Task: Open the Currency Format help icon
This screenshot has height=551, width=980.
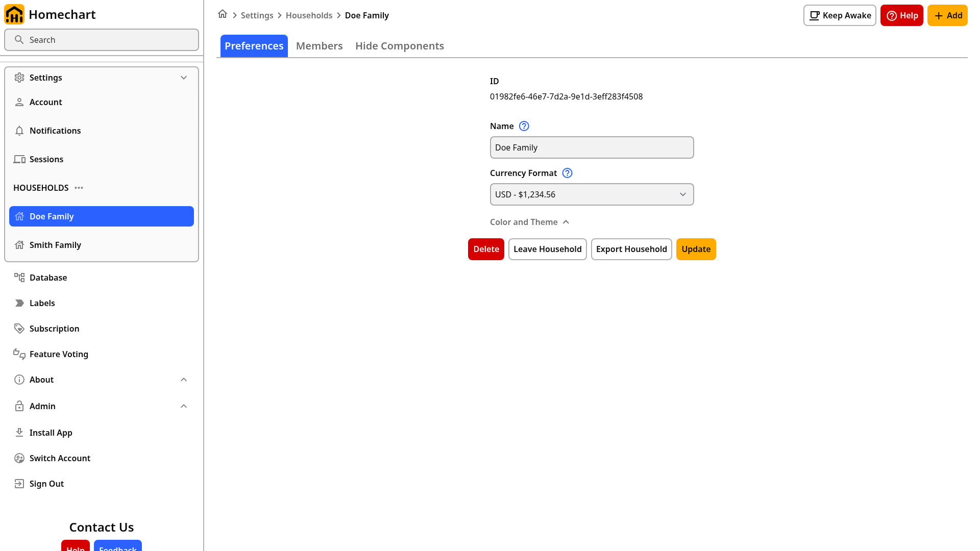Action: pyautogui.click(x=567, y=173)
